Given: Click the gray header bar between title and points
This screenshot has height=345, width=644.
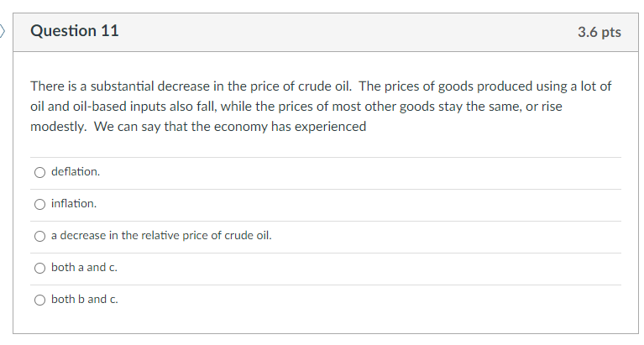Looking at the screenshot, I should click(x=348, y=32).
